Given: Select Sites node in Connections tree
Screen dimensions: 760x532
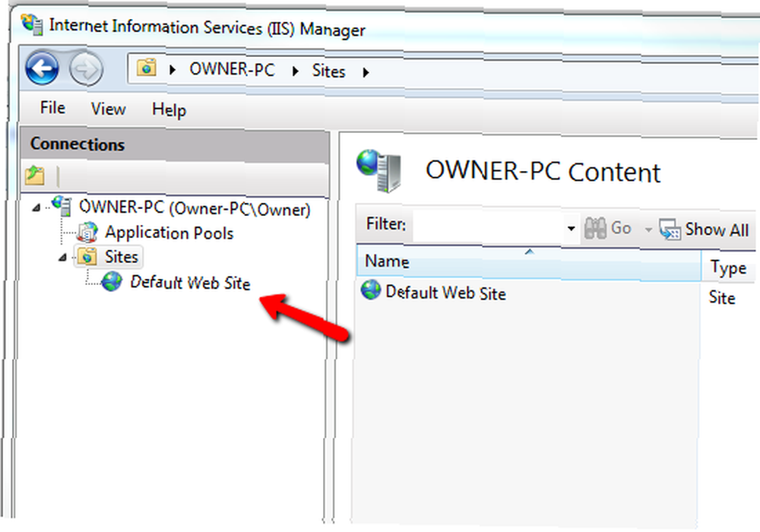Looking at the screenshot, I should tap(121, 257).
